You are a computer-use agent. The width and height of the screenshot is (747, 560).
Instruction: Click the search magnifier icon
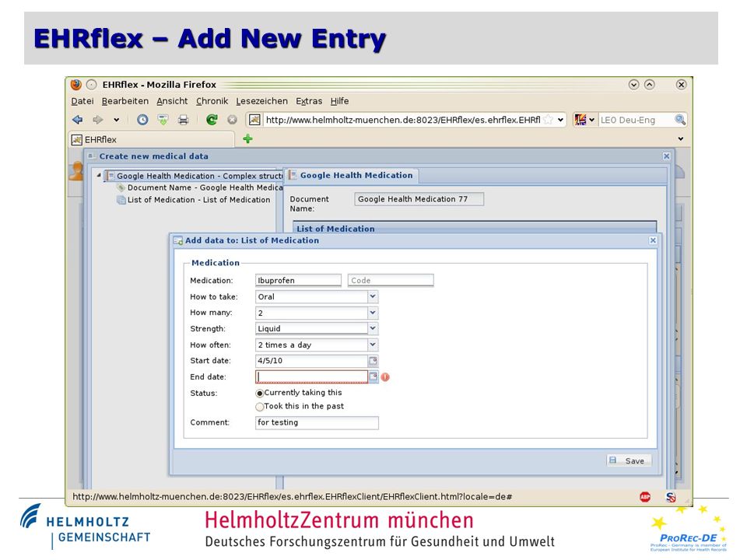tap(680, 120)
